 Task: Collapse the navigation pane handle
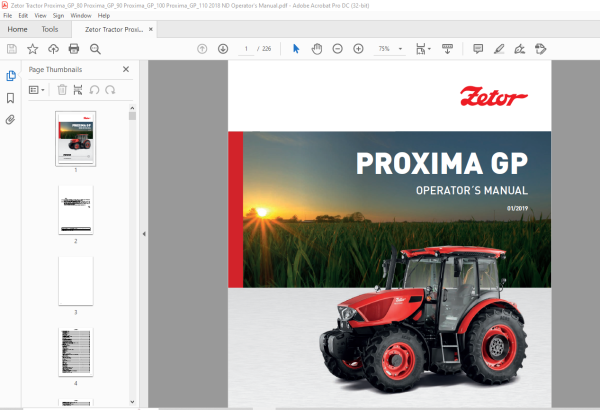point(144,234)
